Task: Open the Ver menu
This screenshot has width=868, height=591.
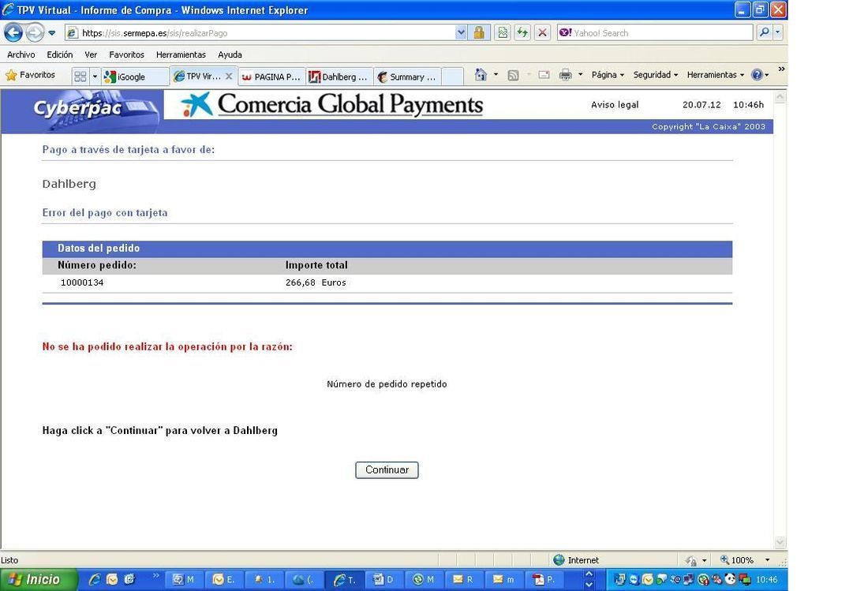Action: (91, 54)
